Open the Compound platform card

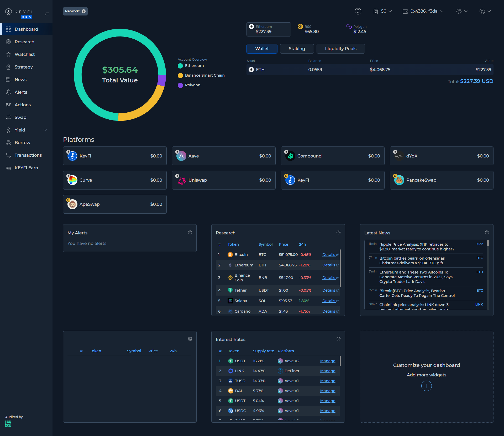pos(333,156)
